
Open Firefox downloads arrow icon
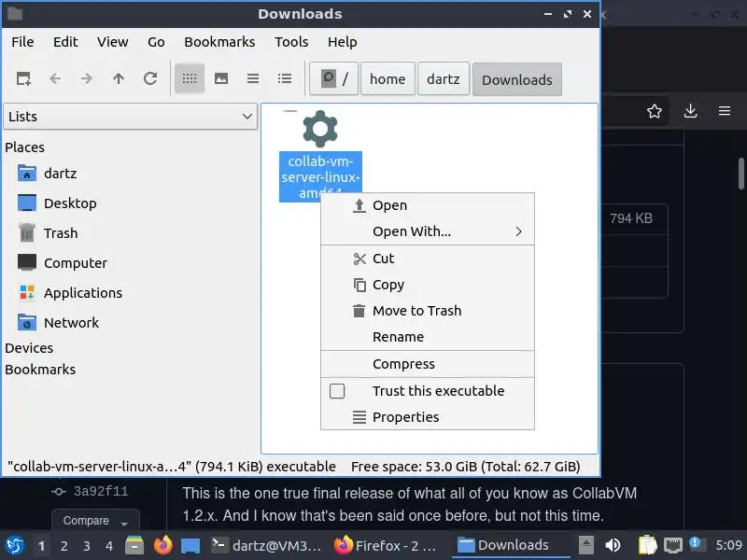click(x=690, y=111)
